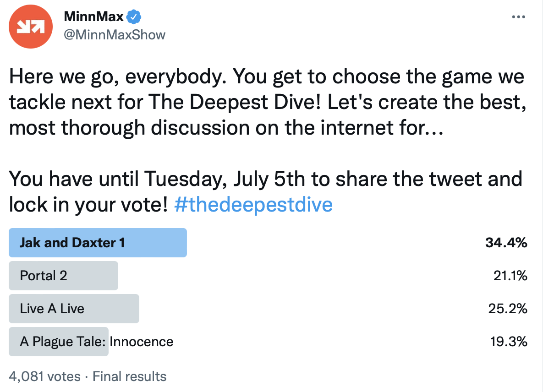Open the MinnMax profile avatar
Image resolution: width=543 pixels, height=392 pixels.
[31, 27]
